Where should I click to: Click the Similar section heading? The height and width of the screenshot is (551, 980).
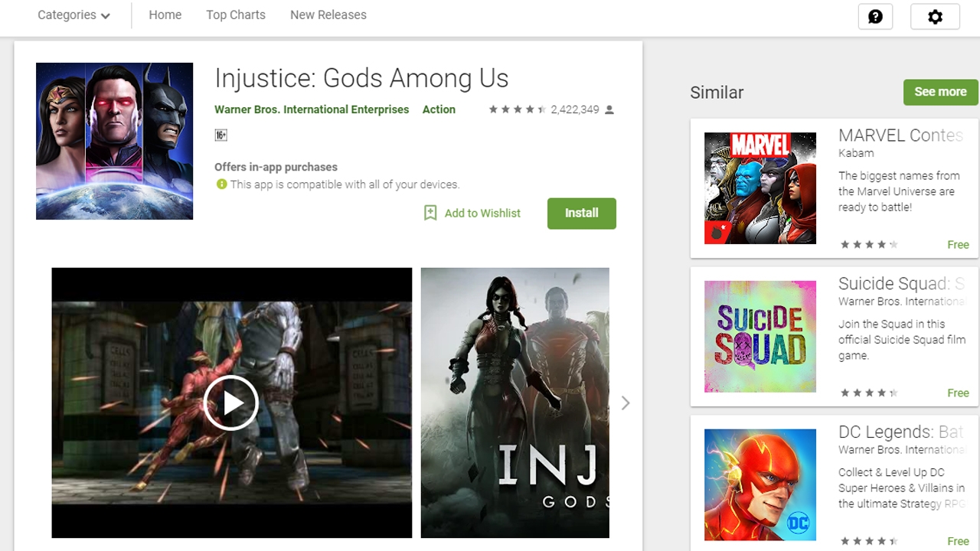pos(717,93)
